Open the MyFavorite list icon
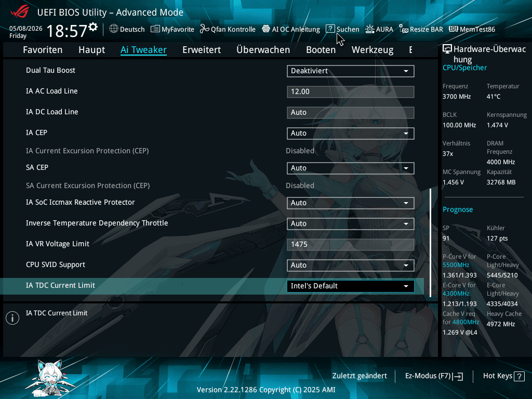This screenshot has height=399, width=532. point(155,29)
